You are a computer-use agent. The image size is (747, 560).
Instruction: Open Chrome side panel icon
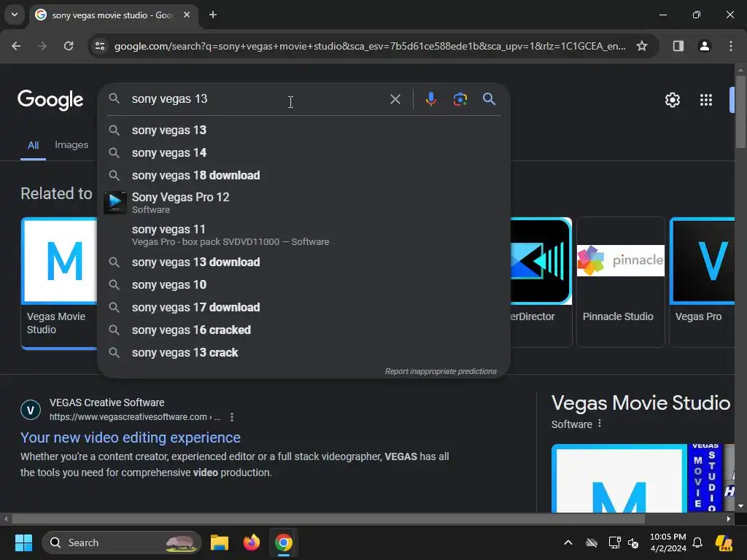[x=678, y=46]
